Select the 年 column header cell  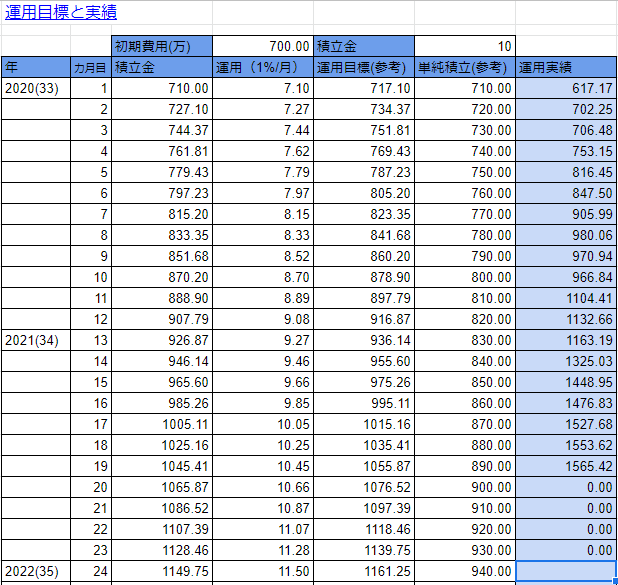click(x=35, y=67)
